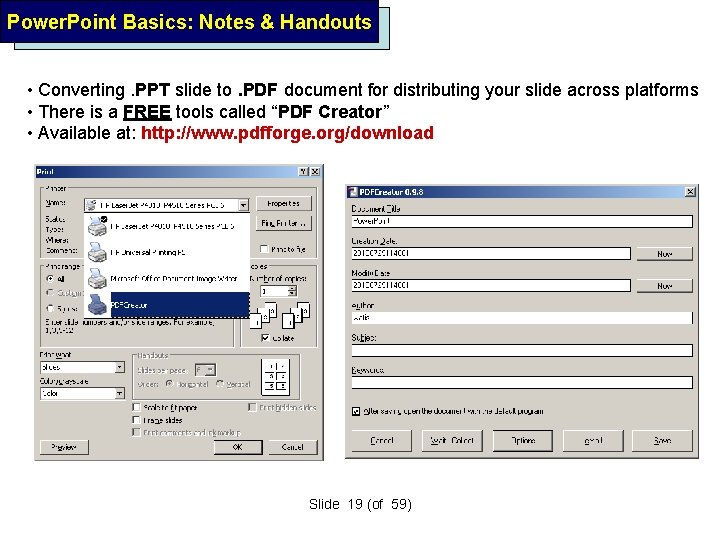This screenshot has height=540, width=720.
Task: Click Cancel in the PDFCreator window
Action: click(382, 440)
